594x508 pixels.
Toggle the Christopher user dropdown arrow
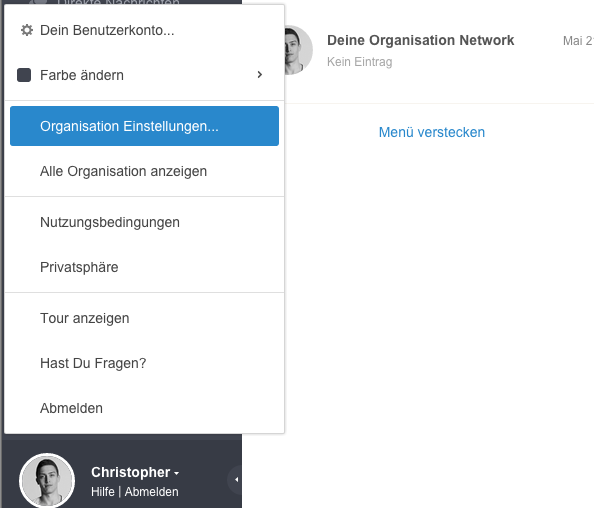point(177,474)
